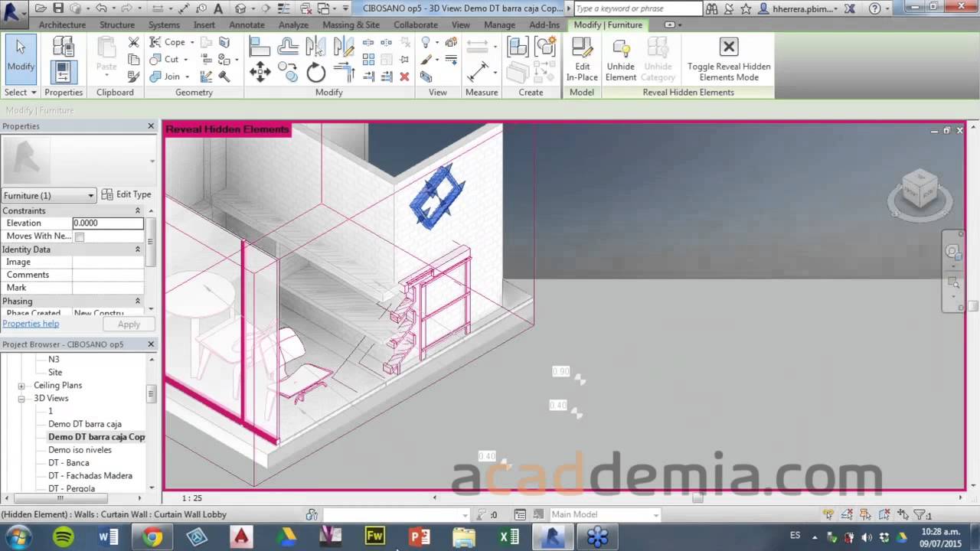The height and width of the screenshot is (551, 980).
Task: Click the Create Assembly icon
Action: coord(518,47)
